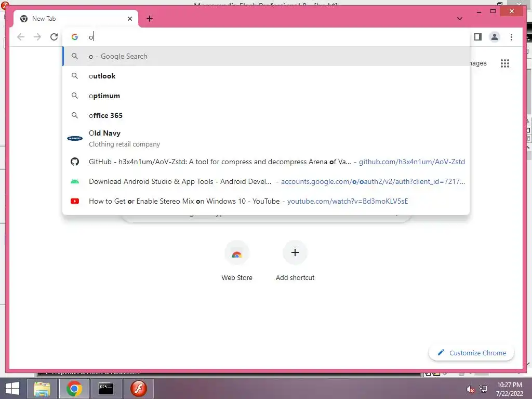
Task: Open the YouTube Stereo Mix suggestion
Action: pos(266,201)
